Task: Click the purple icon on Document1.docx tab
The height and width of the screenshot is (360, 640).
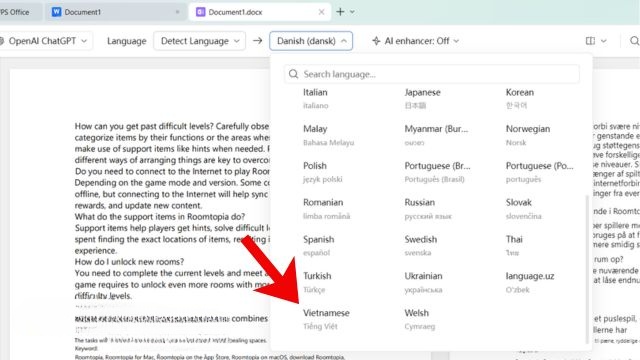Action: 200,12
